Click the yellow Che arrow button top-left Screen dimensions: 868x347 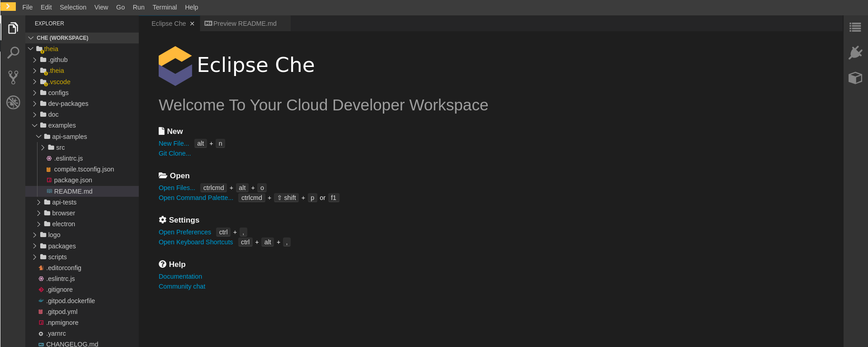[x=8, y=7]
